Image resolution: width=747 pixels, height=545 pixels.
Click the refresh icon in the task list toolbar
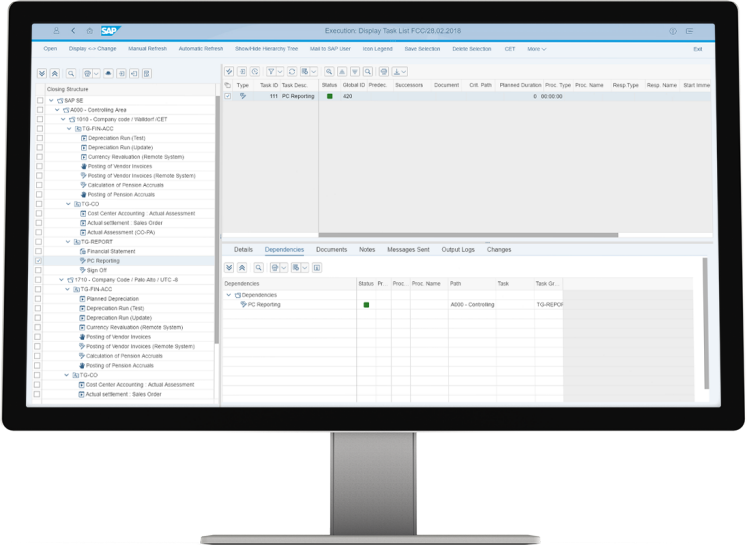point(292,72)
